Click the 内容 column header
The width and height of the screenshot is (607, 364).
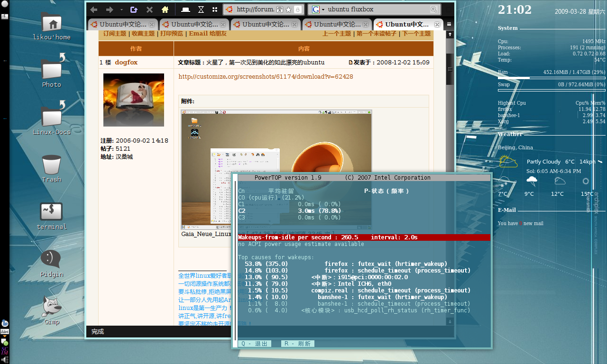(303, 49)
